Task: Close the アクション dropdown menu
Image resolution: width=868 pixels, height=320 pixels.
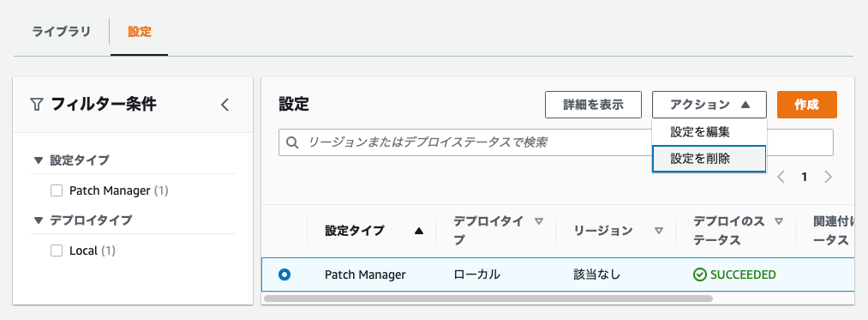Action: click(709, 105)
